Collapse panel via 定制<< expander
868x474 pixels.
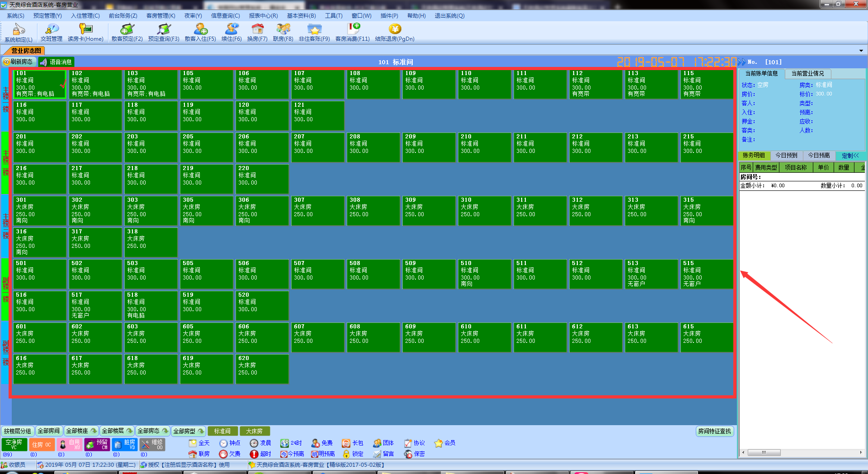tap(850, 156)
